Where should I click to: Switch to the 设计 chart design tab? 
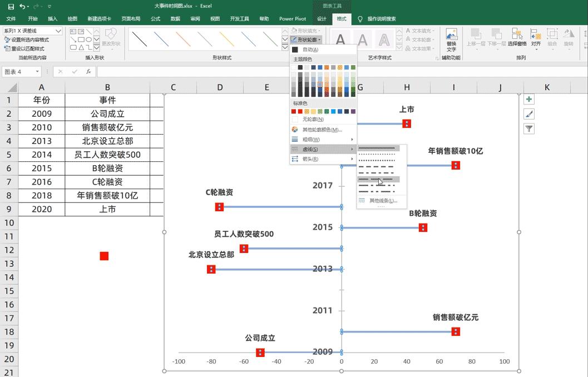(x=323, y=18)
